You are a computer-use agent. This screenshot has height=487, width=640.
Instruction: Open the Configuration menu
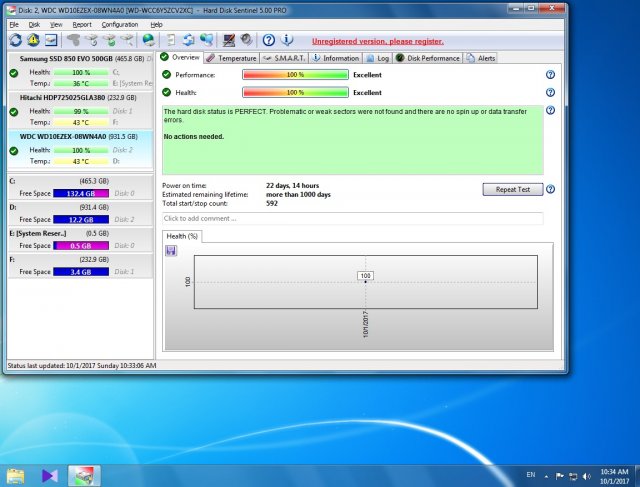click(120, 24)
